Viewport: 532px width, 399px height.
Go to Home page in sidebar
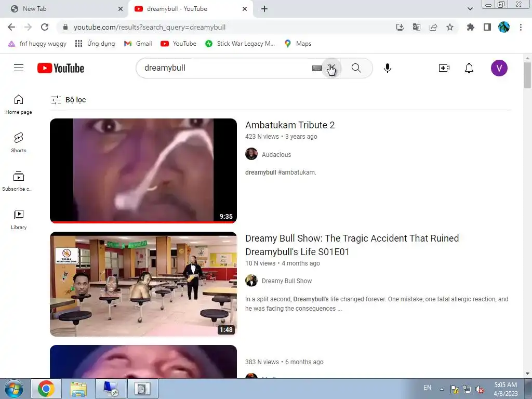[x=19, y=104]
